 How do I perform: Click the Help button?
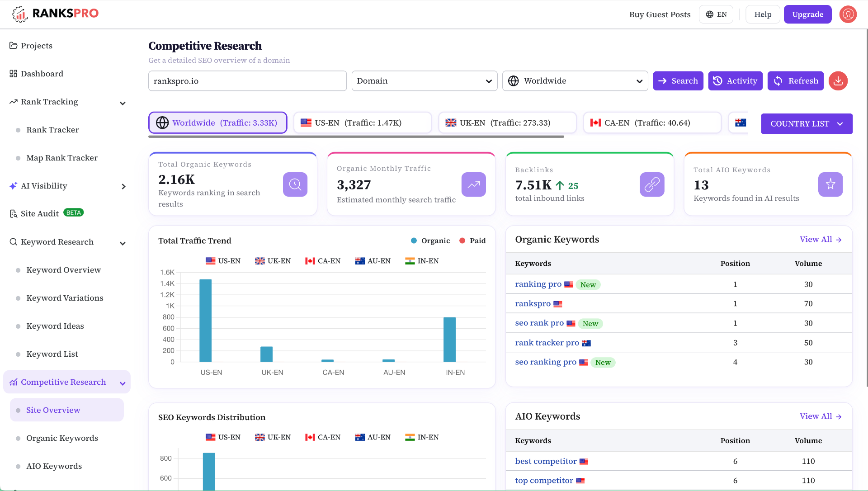763,14
